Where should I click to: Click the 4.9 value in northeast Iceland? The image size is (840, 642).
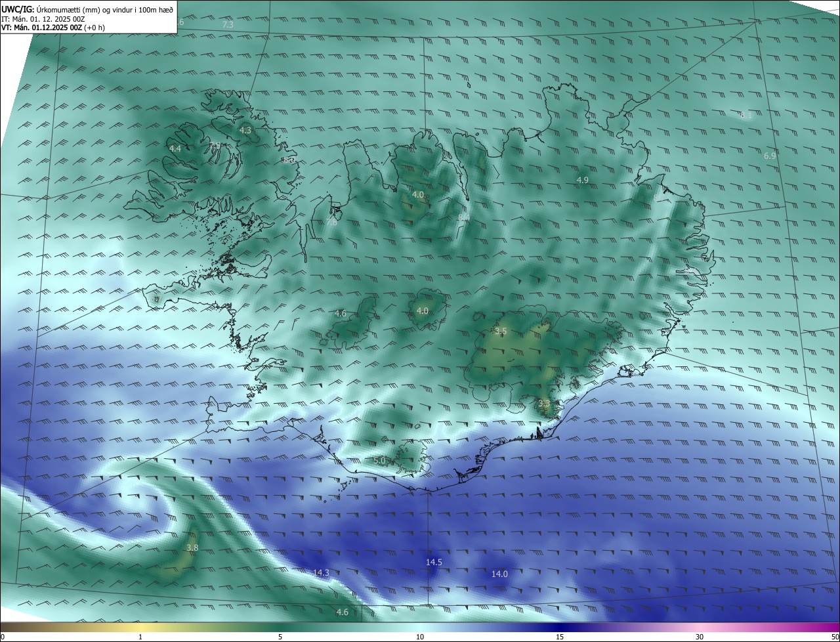tap(582, 180)
